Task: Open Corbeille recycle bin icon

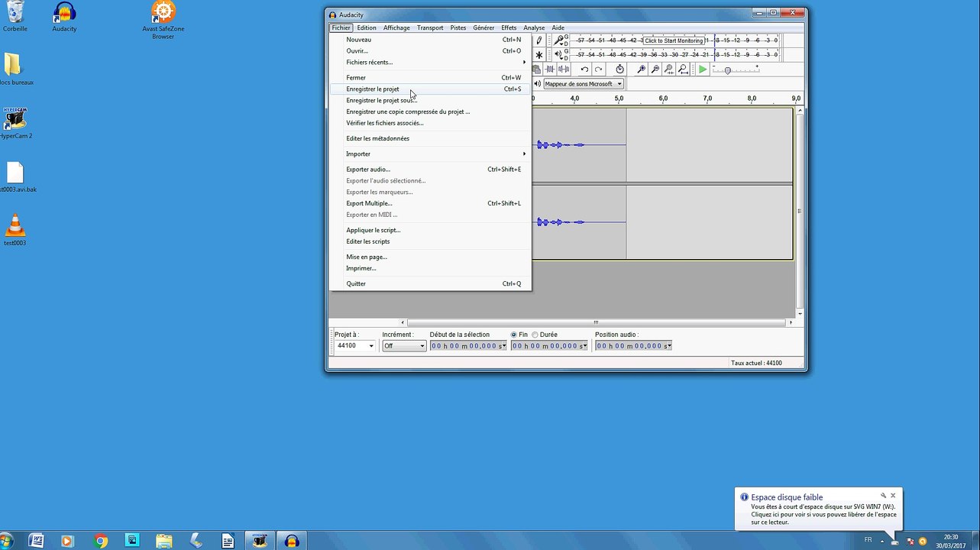Action: coord(15,17)
